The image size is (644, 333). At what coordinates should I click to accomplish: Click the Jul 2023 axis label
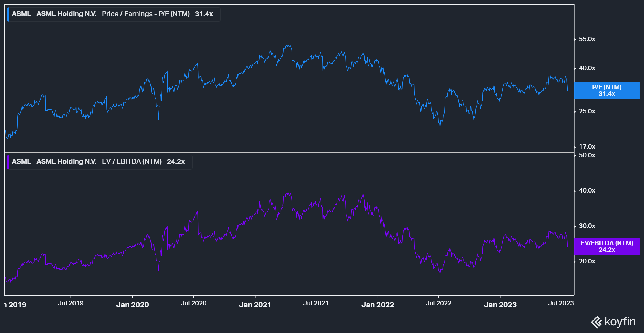pos(561,303)
